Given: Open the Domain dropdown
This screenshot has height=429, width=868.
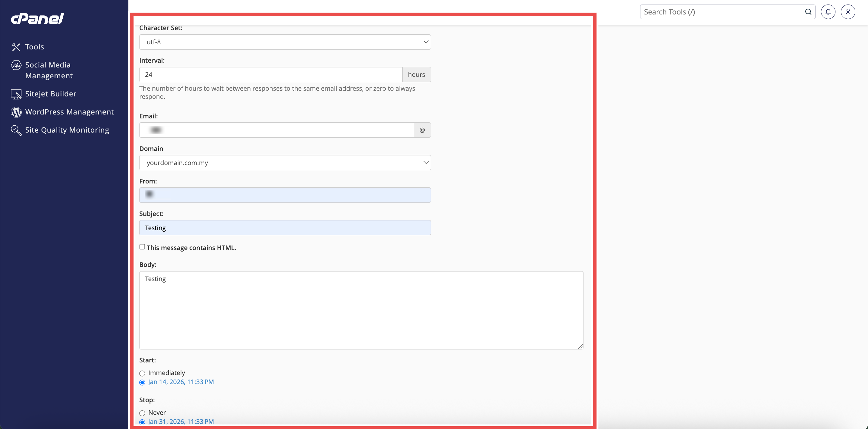Looking at the screenshot, I should point(285,163).
